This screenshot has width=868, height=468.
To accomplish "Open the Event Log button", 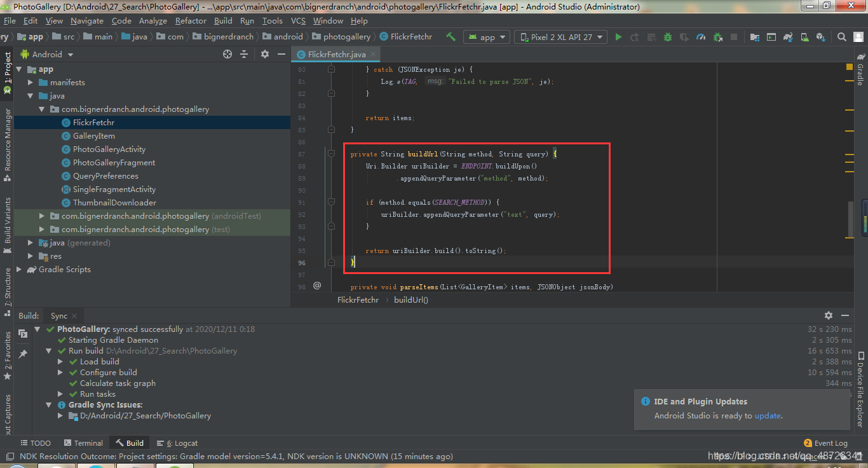I will tap(825, 443).
